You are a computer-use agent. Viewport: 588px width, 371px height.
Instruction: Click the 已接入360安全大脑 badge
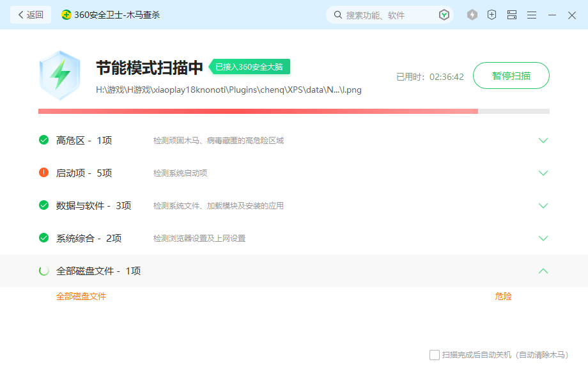point(249,67)
